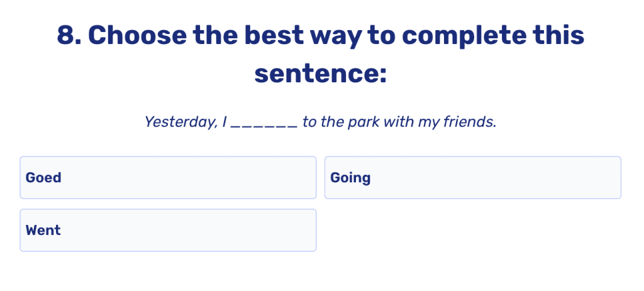Click the word "sentence:" in the heading

[x=320, y=74]
